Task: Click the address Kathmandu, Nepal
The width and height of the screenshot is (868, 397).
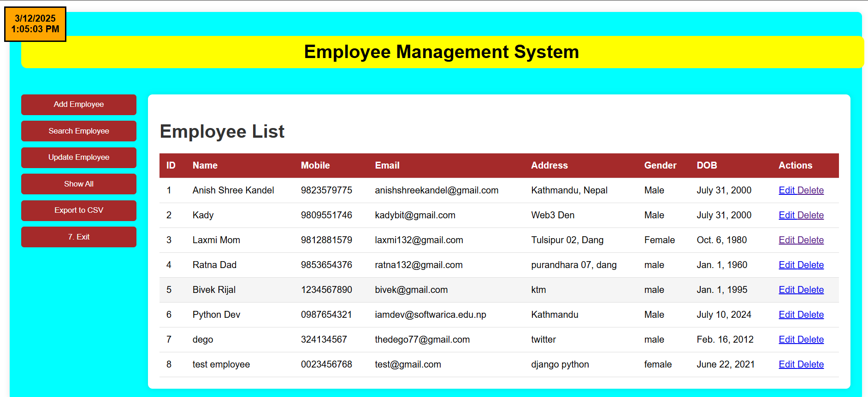Action: point(569,190)
